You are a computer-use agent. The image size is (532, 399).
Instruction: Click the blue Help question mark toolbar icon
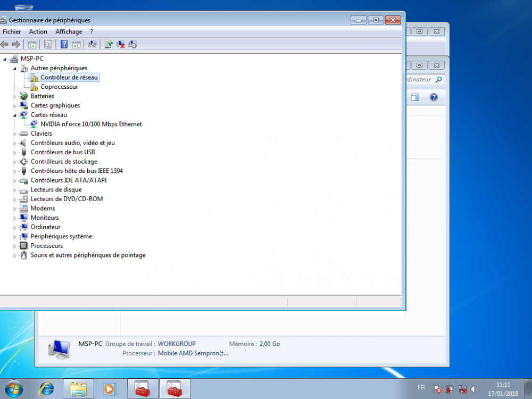point(64,44)
